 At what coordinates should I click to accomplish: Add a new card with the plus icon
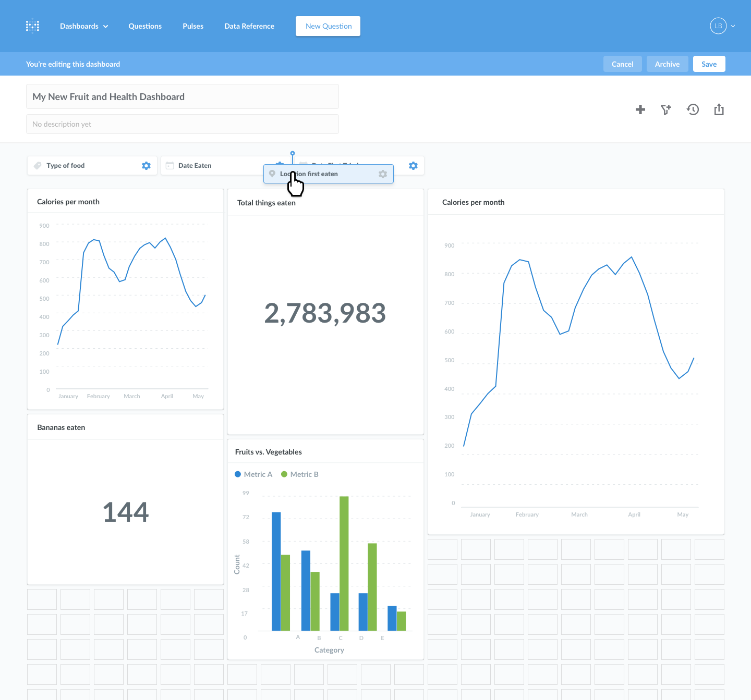[x=640, y=109]
